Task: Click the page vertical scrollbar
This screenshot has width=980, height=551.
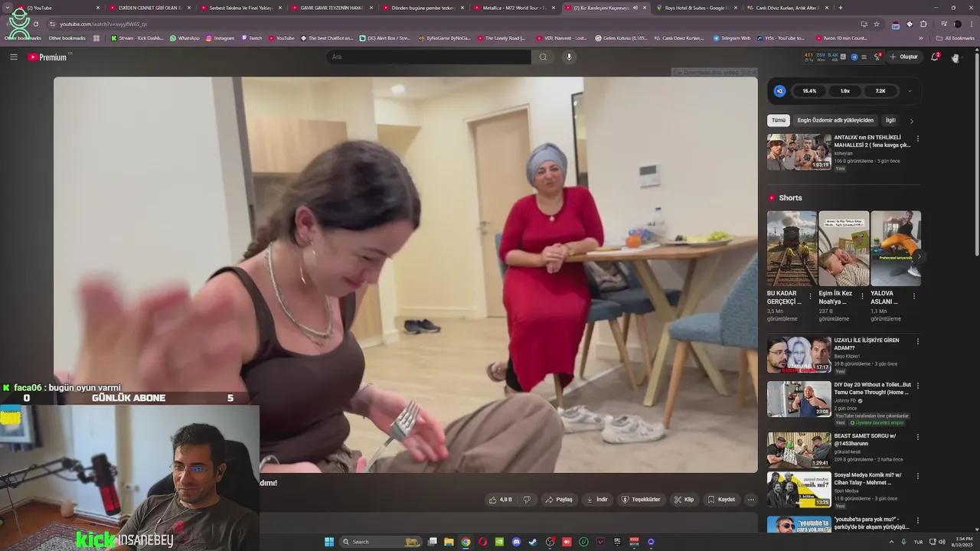Action: point(976,153)
